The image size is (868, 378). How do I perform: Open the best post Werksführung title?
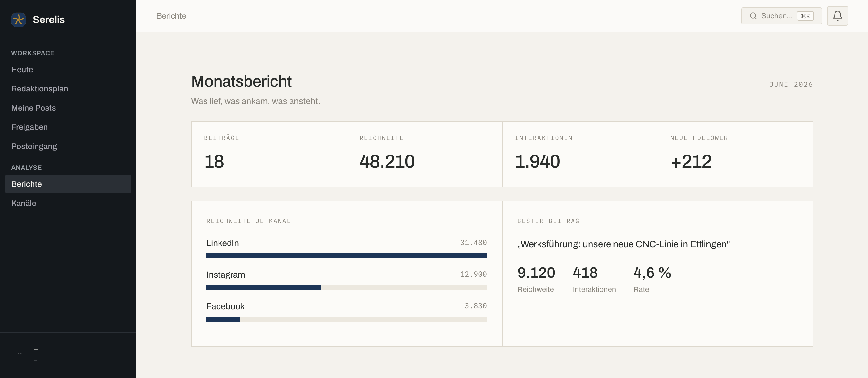623,244
